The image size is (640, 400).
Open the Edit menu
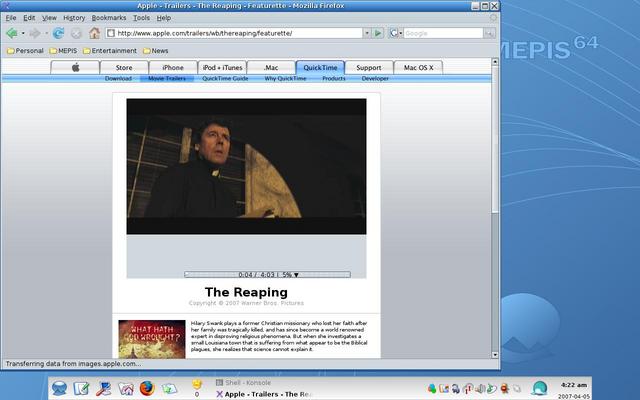pyautogui.click(x=29, y=18)
